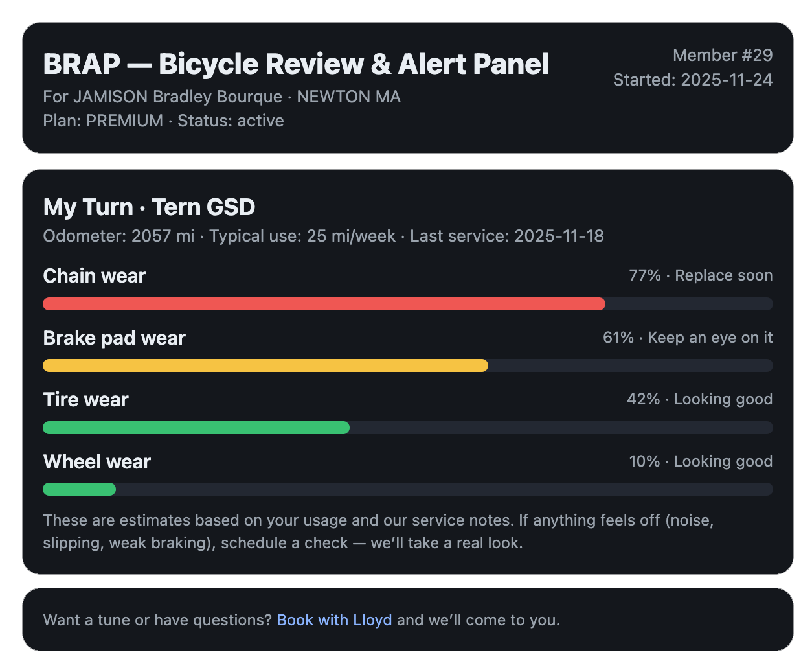Viewport: 812px width, 670px height.
Task: Click the BRAP panel title heading
Action: pos(295,64)
